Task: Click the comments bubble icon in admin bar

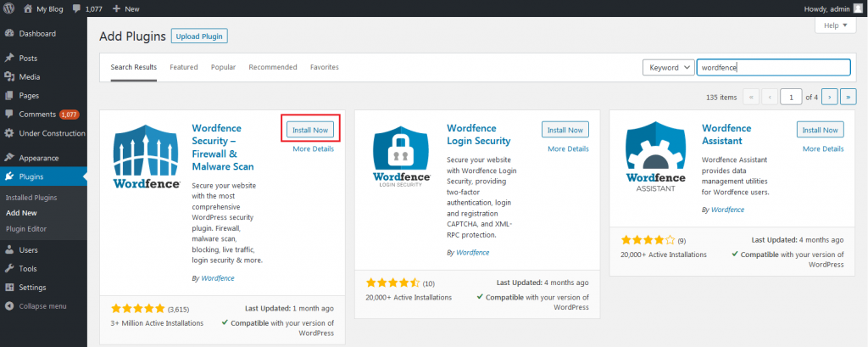Action: [76, 8]
